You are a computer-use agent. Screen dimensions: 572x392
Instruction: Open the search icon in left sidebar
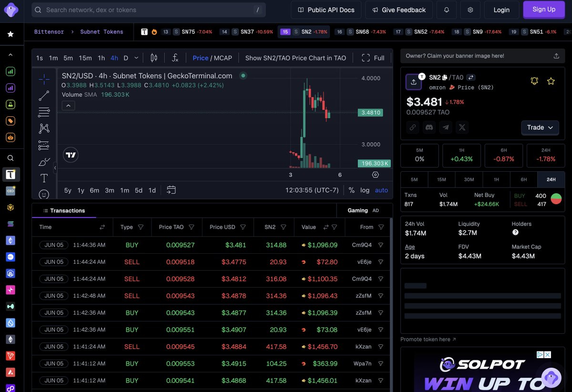click(10, 158)
